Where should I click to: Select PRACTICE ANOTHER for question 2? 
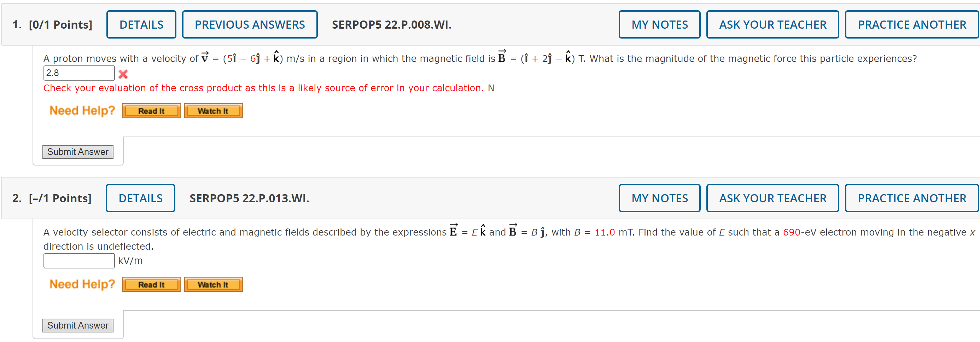click(911, 198)
